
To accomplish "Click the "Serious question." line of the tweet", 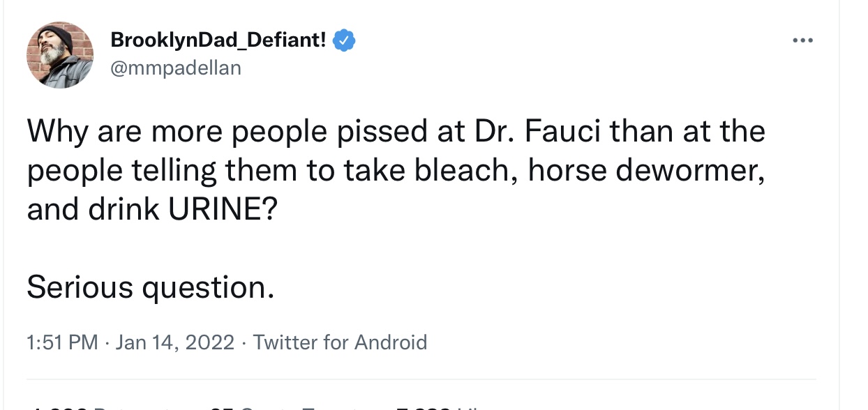I will pos(151,287).
